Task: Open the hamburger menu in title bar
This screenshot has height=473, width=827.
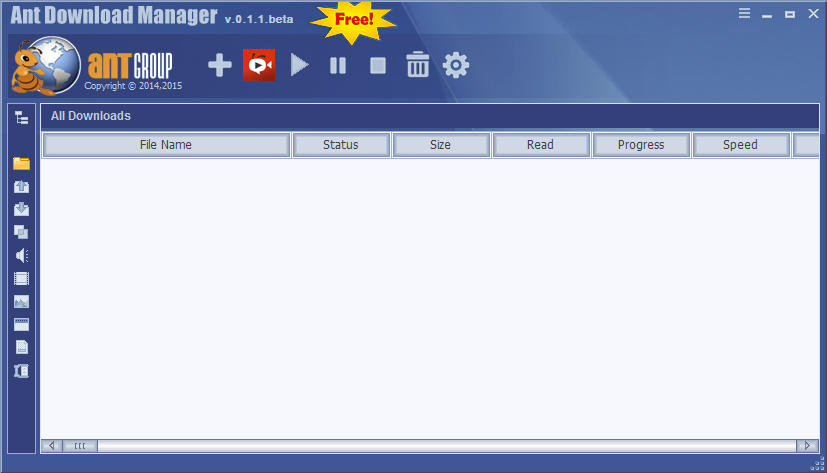Action: click(744, 14)
